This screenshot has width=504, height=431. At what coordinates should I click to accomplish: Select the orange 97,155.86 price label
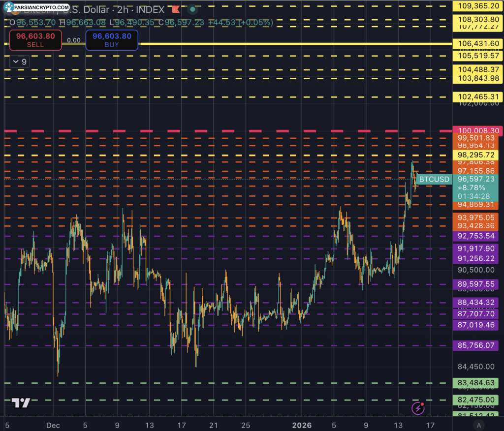pos(476,171)
